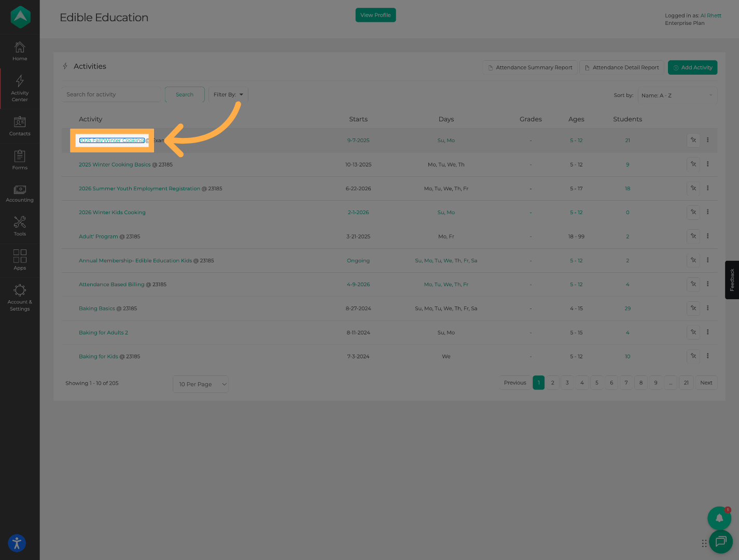Viewport: 739px width, 560px height.
Task: Open Apps in the sidebar
Action: pyautogui.click(x=20, y=260)
